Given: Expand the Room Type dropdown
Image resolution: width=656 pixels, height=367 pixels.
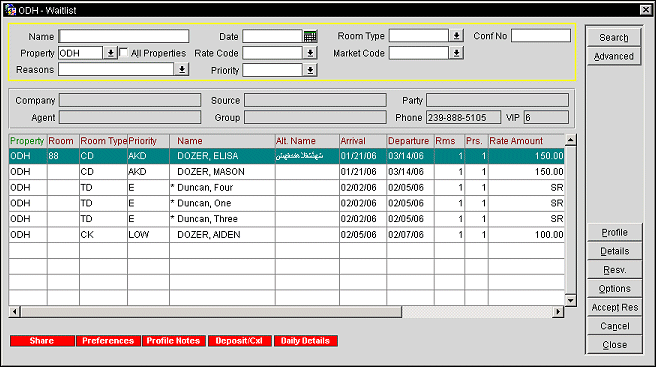Looking at the screenshot, I should (x=456, y=36).
